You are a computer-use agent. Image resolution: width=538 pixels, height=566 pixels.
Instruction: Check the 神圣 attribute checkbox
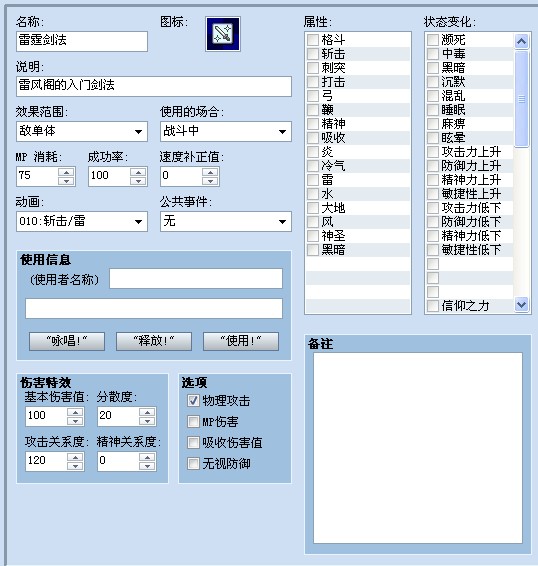pos(313,236)
